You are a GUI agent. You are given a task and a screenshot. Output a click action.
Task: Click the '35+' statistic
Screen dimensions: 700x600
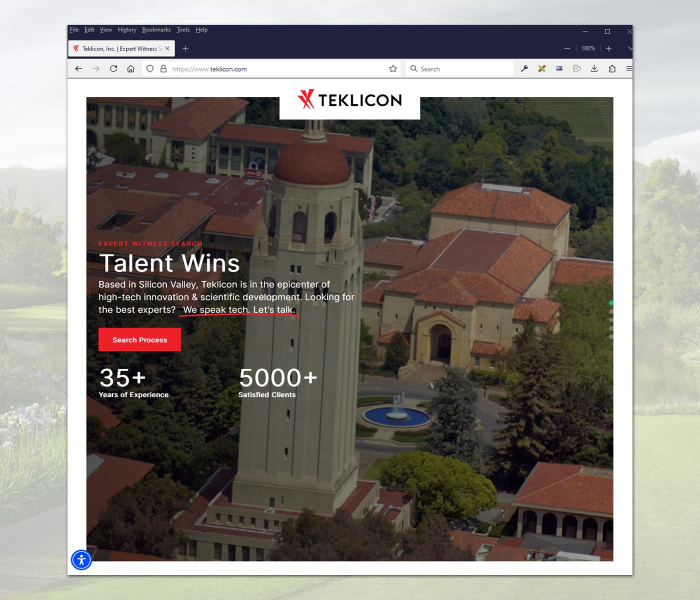(122, 377)
